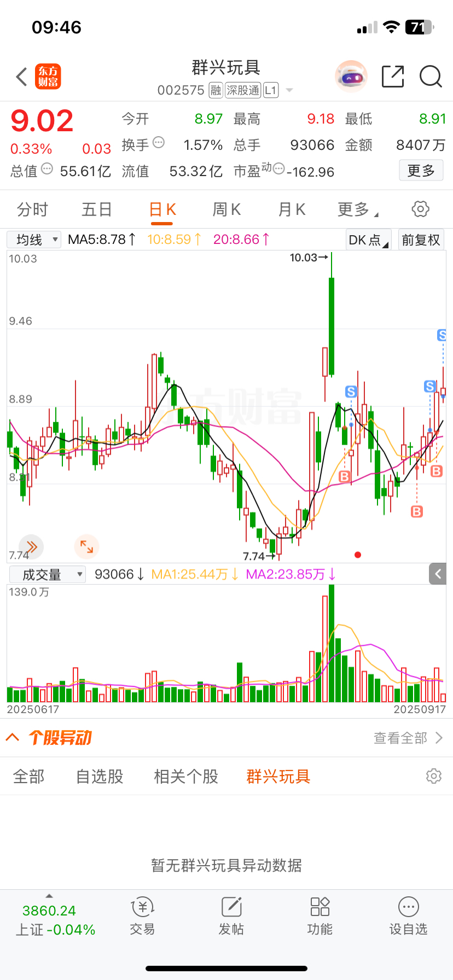The width and height of the screenshot is (453, 980).
Task: Tap the iOS home indicator bar
Action: tap(226, 969)
